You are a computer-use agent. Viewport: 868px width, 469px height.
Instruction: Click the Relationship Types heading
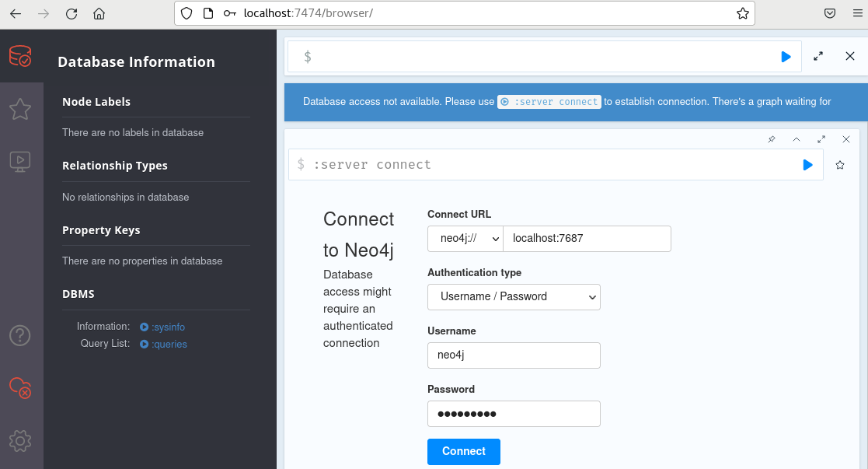coord(114,166)
